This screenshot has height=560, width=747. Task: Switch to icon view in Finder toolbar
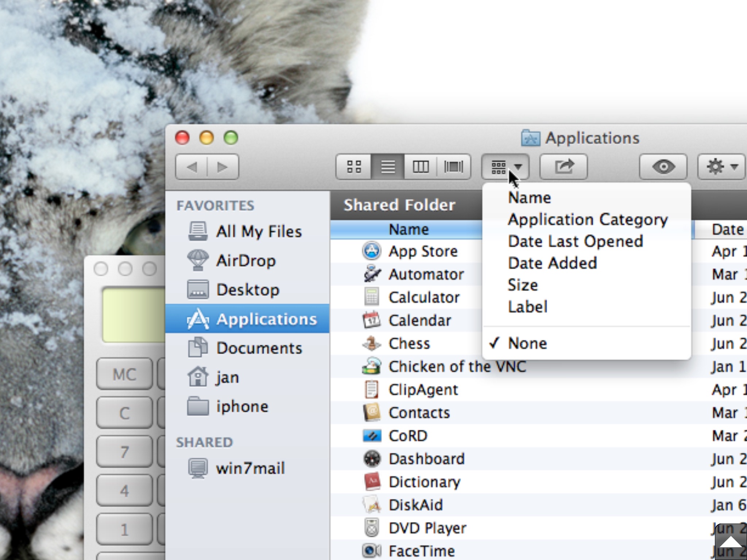point(354,167)
